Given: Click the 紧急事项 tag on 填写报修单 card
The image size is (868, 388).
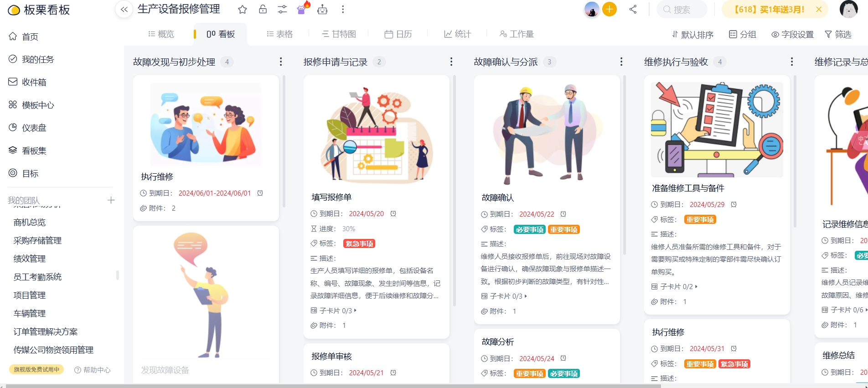Looking at the screenshot, I should (359, 243).
